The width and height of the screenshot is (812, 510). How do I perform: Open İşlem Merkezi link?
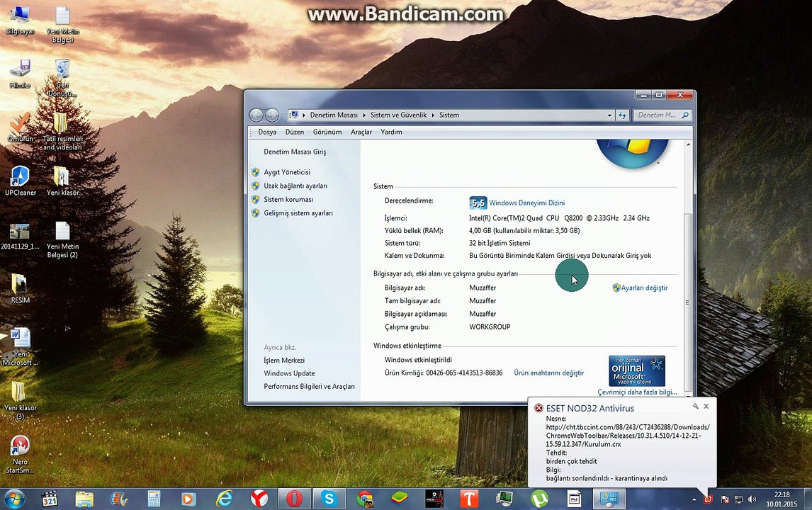284,361
